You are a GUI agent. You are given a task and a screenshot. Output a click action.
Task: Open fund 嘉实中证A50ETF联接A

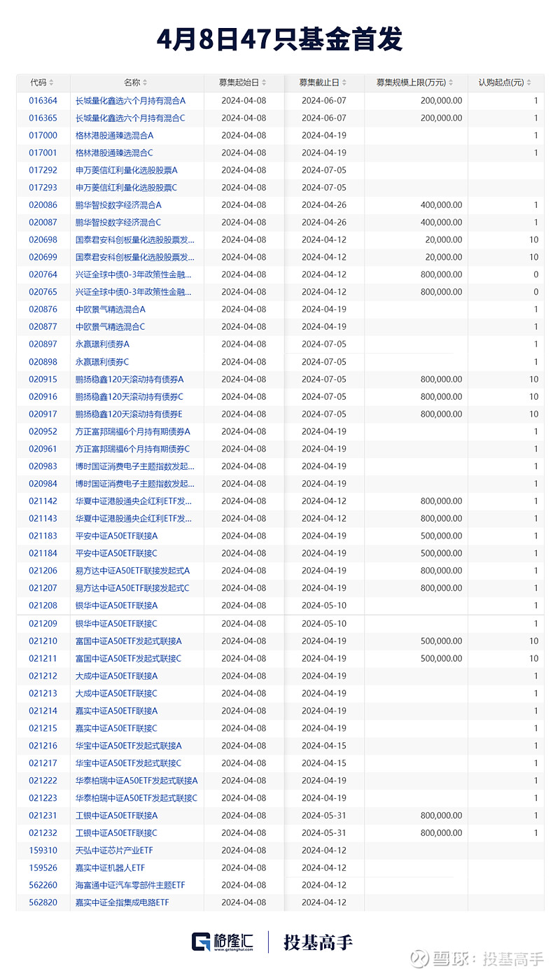[x=117, y=711]
